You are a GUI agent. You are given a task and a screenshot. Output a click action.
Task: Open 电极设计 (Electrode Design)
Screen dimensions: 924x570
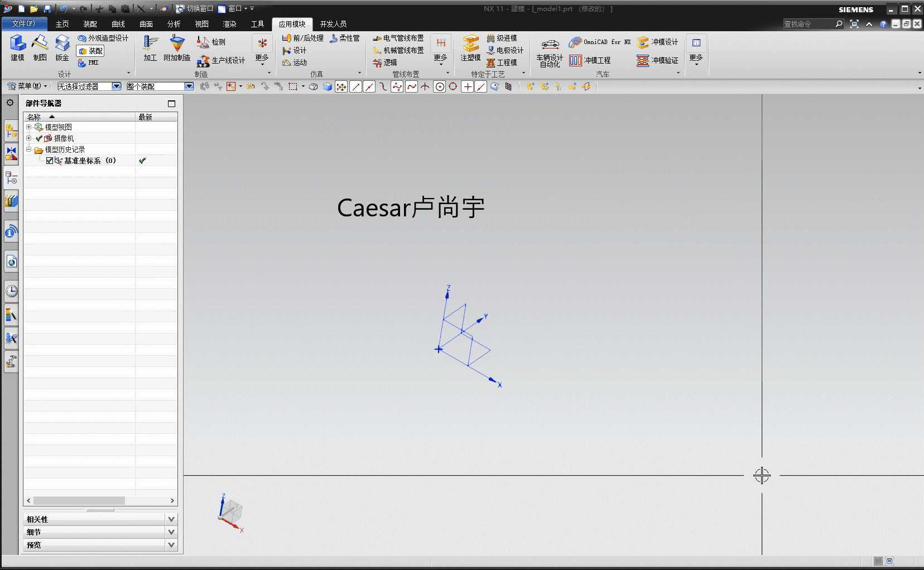tap(505, 50)
